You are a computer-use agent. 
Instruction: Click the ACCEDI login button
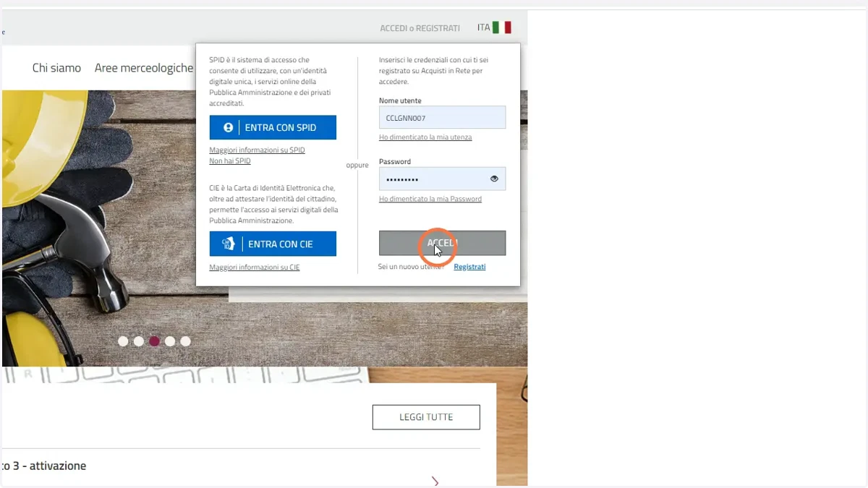click(x=442, y=243)
